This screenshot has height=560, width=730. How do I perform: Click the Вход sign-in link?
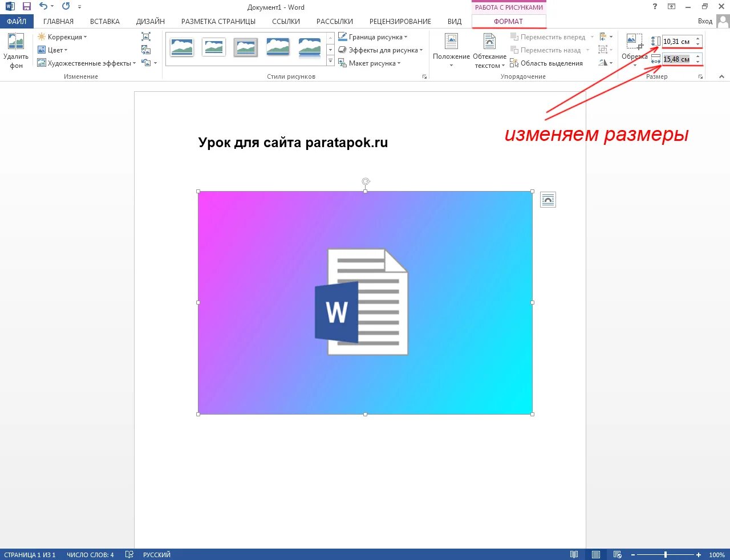point(705,21)
